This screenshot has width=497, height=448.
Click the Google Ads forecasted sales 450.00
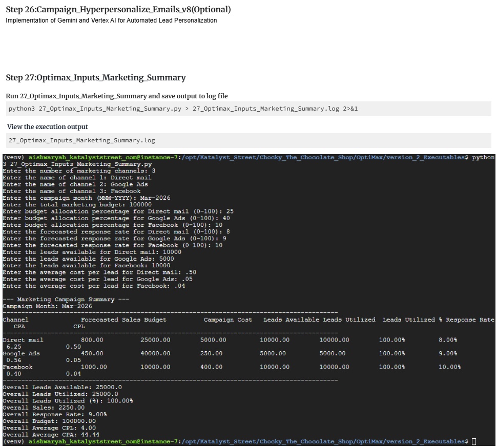pos(92,353)
